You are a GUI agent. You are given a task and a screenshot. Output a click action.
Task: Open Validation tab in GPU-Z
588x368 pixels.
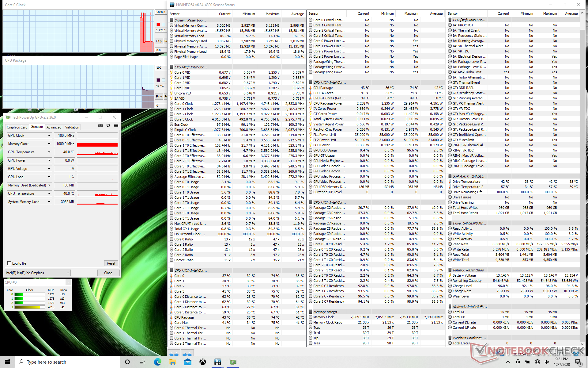72,127
